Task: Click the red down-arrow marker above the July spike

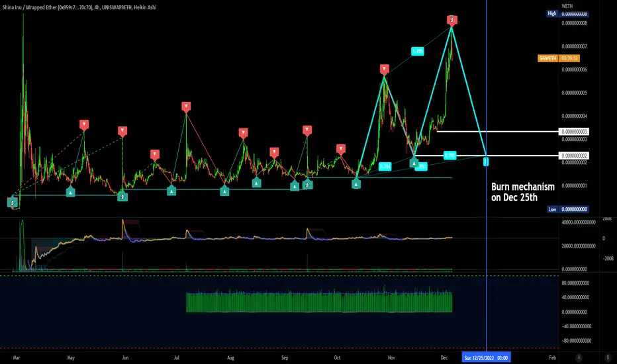Action: coord(186,107)
